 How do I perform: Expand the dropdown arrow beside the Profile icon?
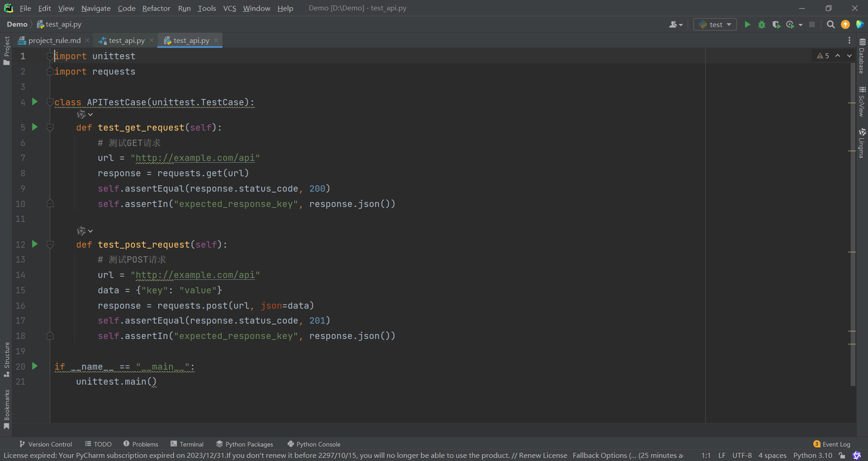point(801,25)
